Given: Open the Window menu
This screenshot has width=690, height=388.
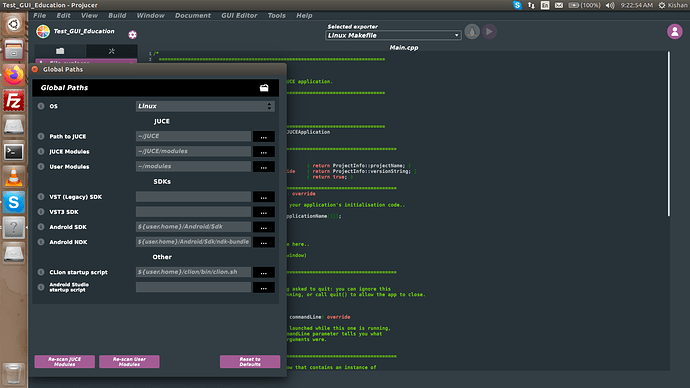Looking at the screenshot, I should point(150,15).
